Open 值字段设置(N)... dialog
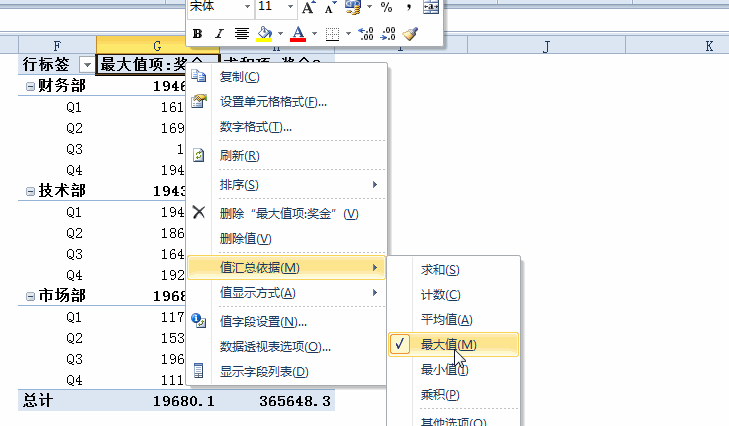 (263, 322)
